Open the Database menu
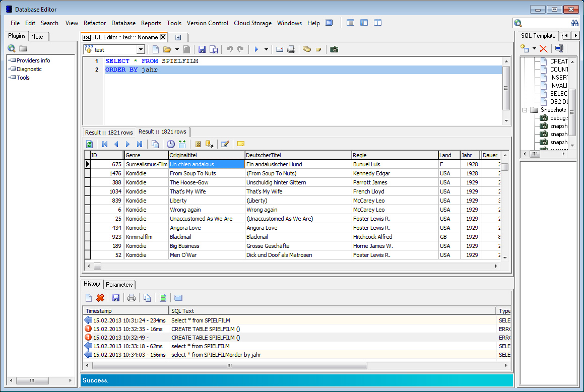This screenshot has width=584, height=392. (123, 23)
